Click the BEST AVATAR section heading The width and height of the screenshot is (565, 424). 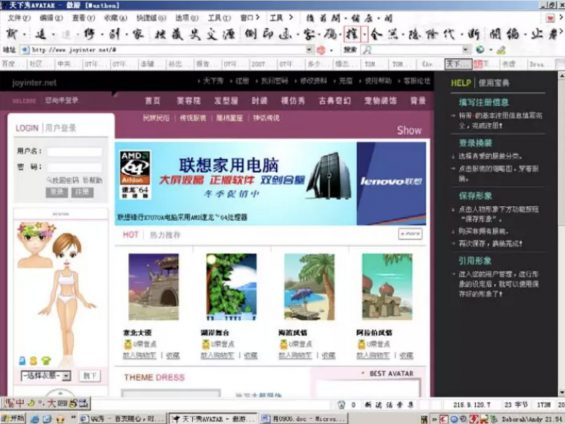391,374
